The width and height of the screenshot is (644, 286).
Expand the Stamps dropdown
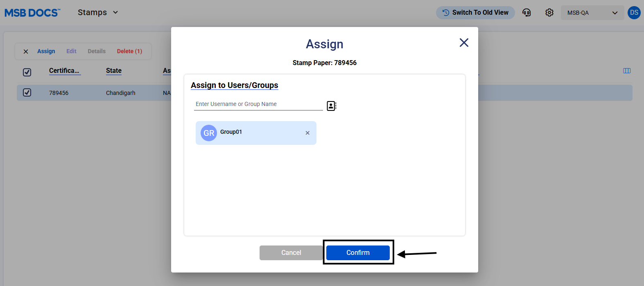tap(98, 13)
